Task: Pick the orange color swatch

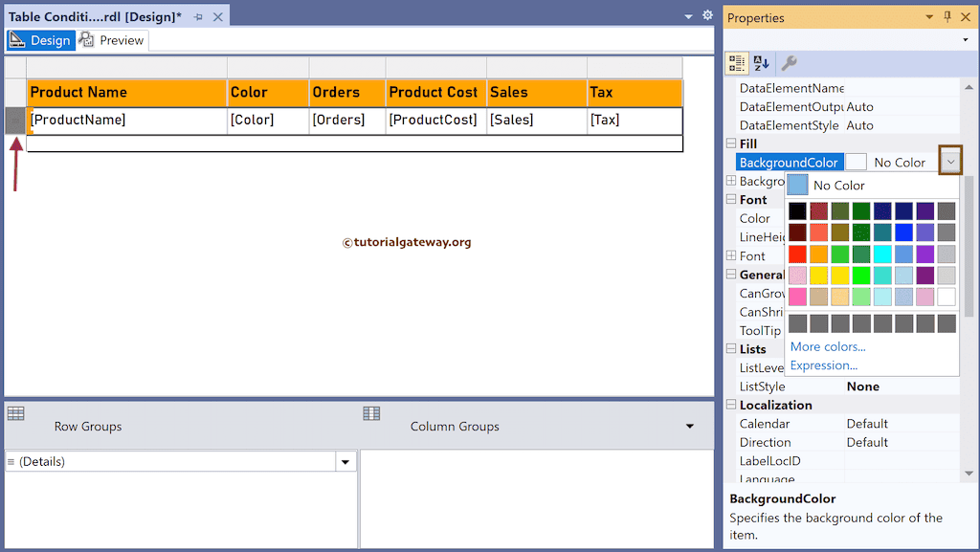Action: point(819,254)
